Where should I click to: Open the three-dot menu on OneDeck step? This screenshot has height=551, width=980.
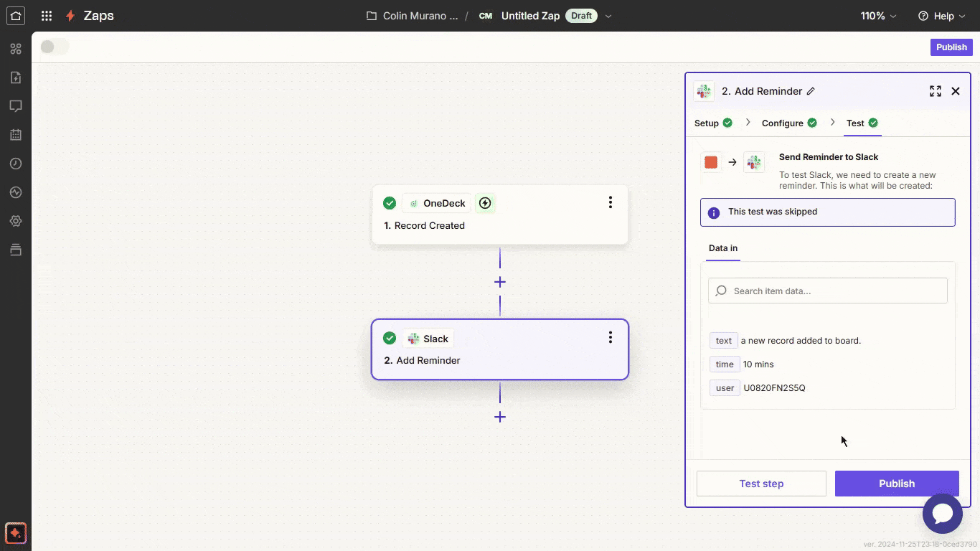pyautogui.click(x=611, y=202)
